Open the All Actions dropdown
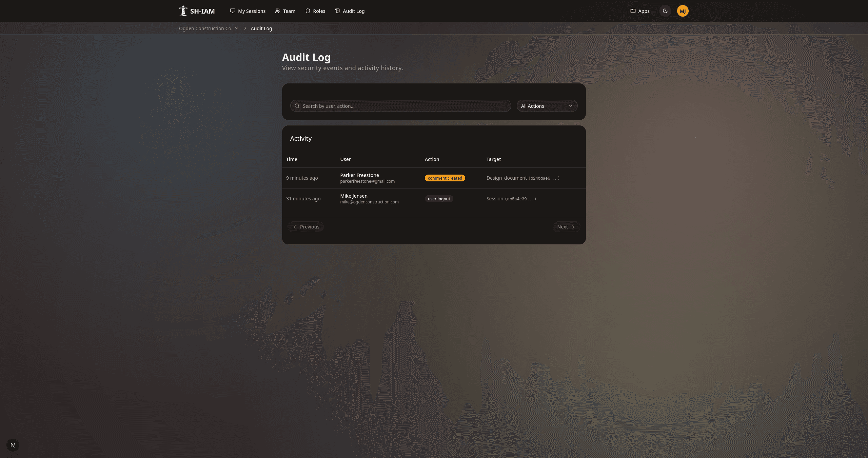This screenshot has width=868, height=458. click(547, 106)
